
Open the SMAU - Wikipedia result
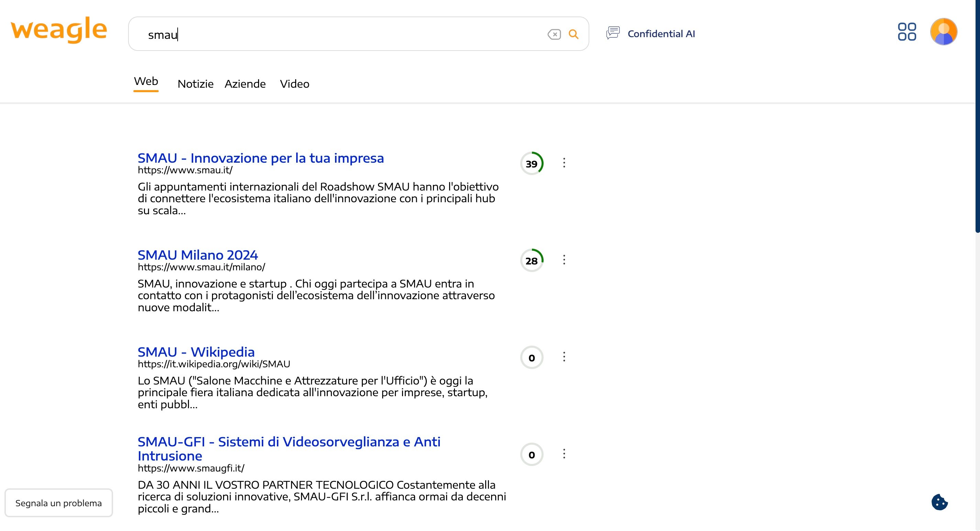[x=196, y=352]
